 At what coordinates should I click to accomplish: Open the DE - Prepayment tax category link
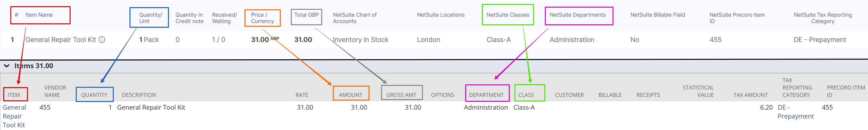click(795, 112)
